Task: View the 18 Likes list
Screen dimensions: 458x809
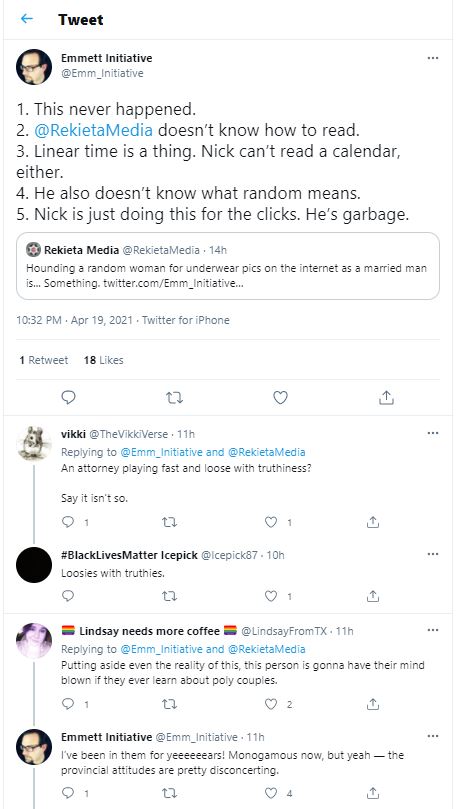Action: coord(103,360)
